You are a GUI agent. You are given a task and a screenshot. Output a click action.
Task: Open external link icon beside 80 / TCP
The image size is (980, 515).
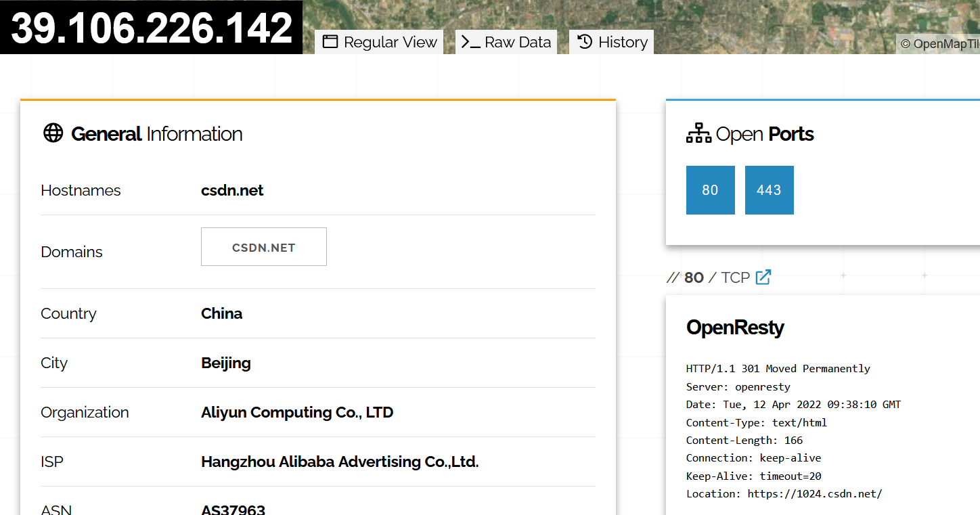click(763, 277)
